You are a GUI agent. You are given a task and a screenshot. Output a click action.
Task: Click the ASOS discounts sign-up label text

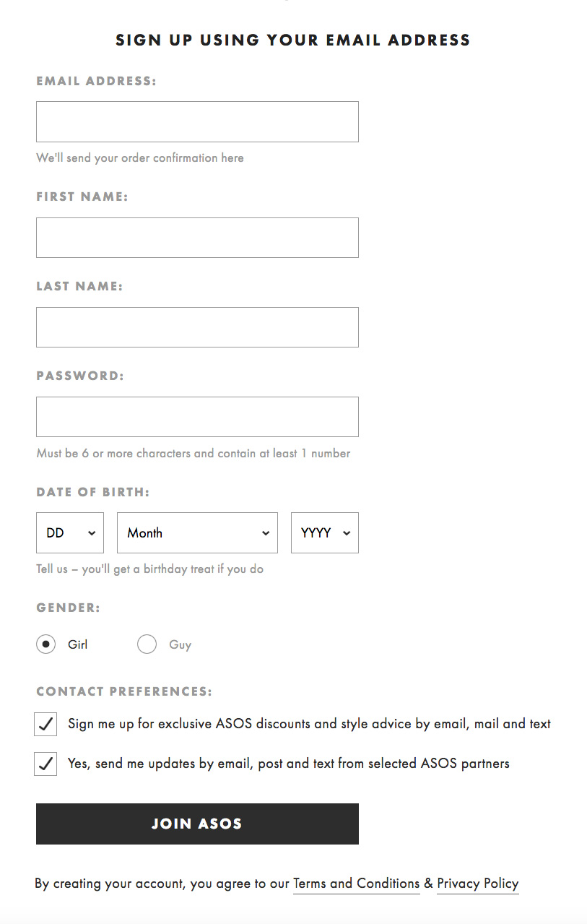click(309, 724)
